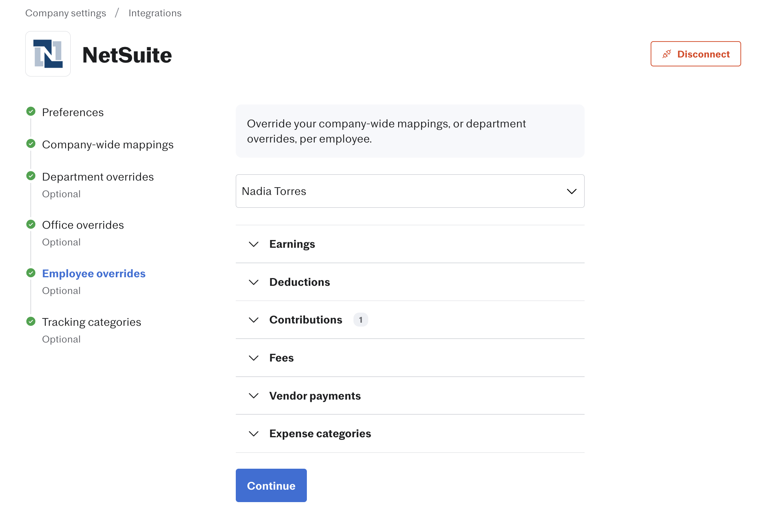
Task: Go to the Company-wide mappings step
Action: pos(108,144)
